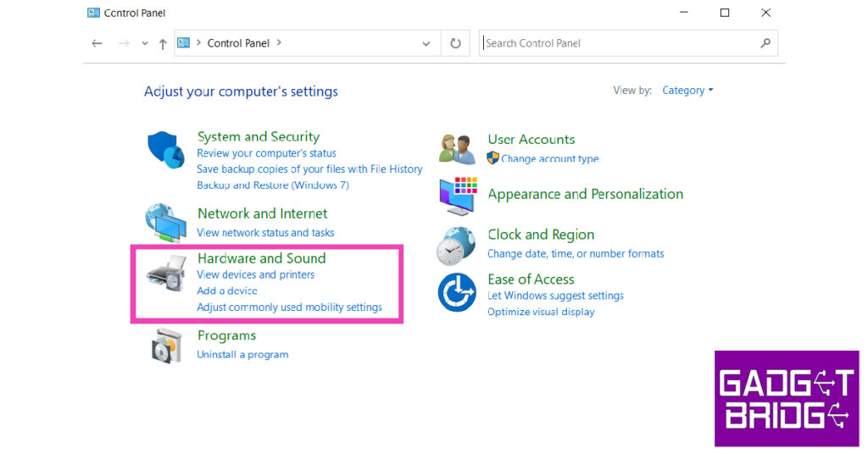Refresh the Control Panel view

point(455,43)
